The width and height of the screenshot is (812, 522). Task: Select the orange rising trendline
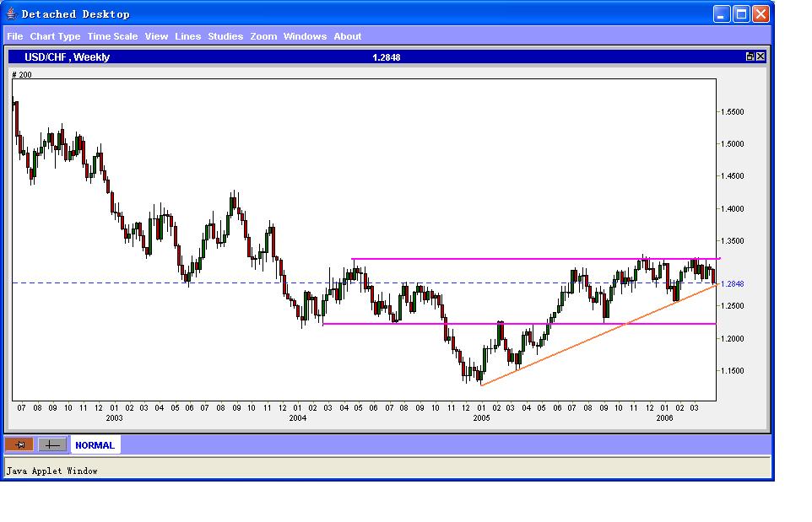click(x=598, y=335)
